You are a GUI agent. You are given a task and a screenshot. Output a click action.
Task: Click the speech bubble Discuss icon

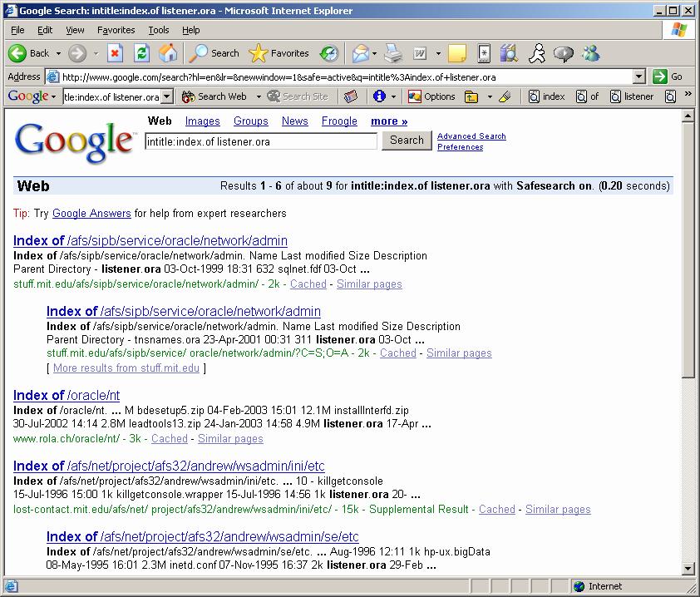click(x=564, y=53)
